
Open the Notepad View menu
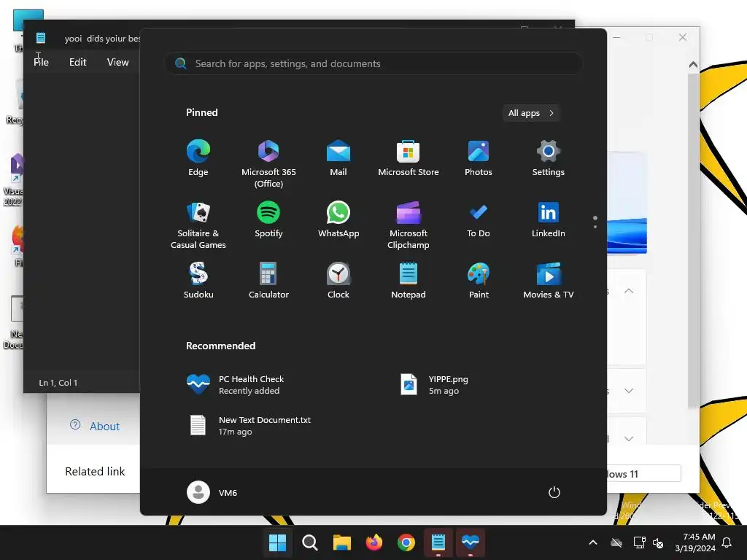[x=117, y=63]
